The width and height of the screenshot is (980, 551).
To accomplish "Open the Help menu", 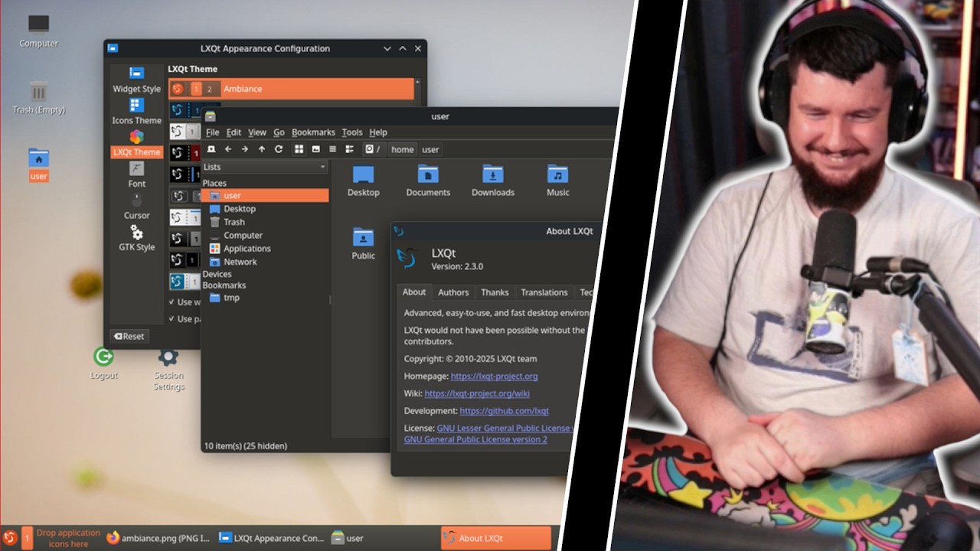I will (x=378, y=132).
